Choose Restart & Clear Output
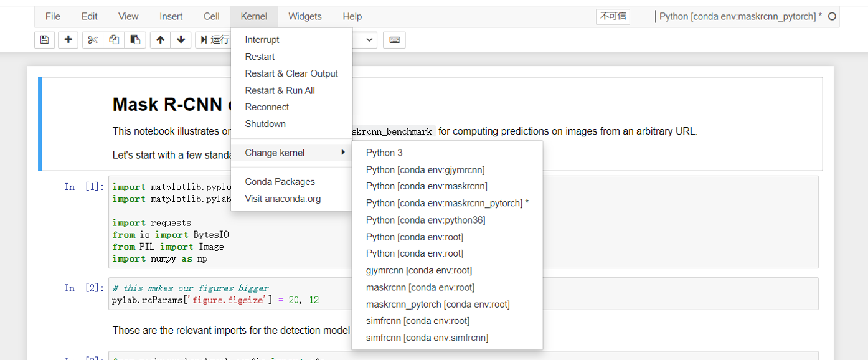 [291, 73]
